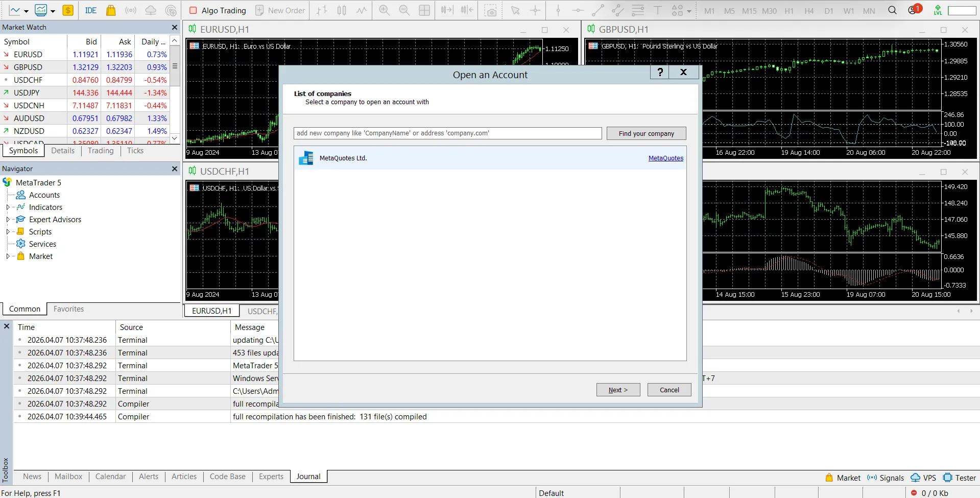Enable VPS from the status bar
980x498 pixels.
pos(923,478)
